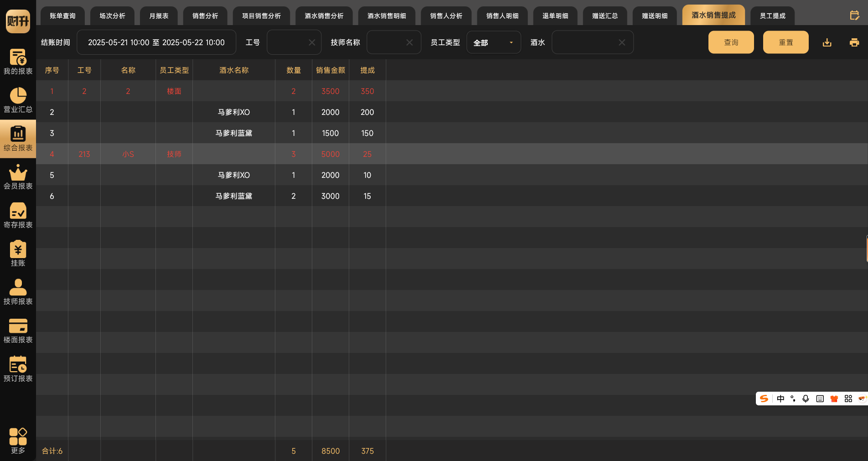Click 马爹利XO in row 5
The width and height of the screenshot is (868, 461).
234,175
